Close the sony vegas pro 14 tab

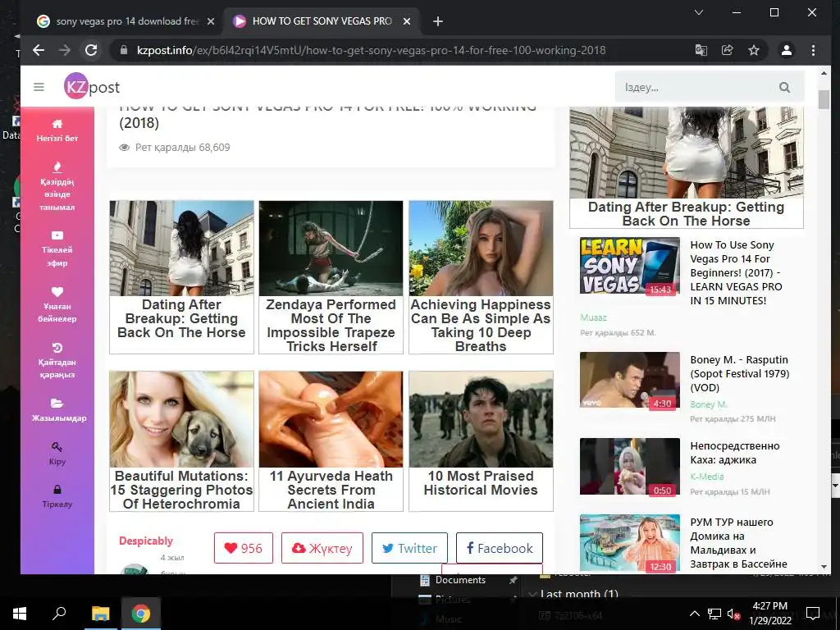211,21
